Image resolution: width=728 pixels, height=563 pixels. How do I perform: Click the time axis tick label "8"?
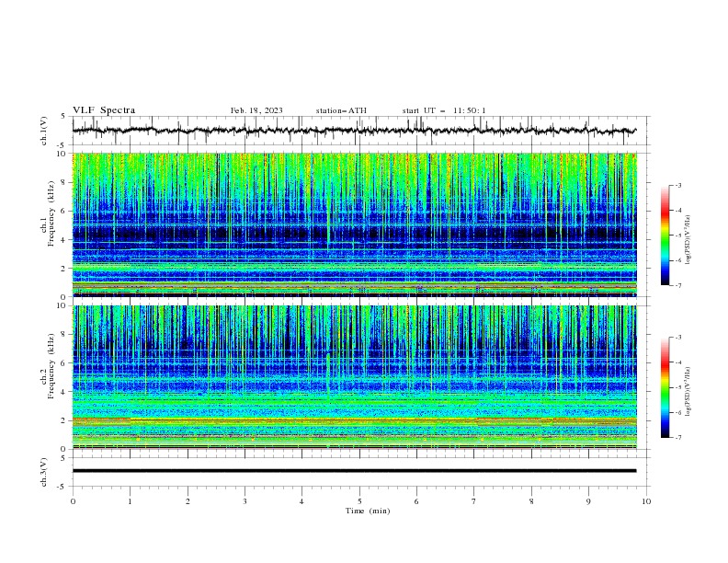(531, 501)
